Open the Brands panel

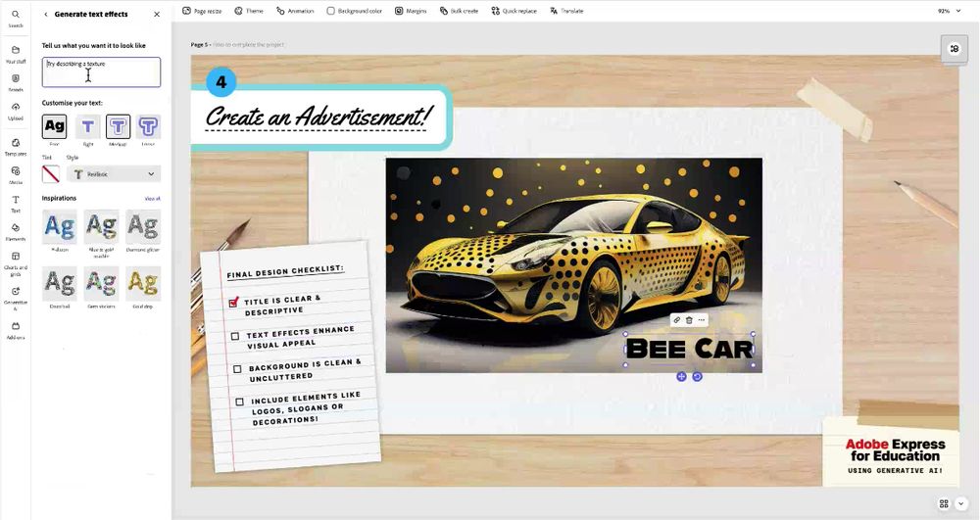pos(16,83)
